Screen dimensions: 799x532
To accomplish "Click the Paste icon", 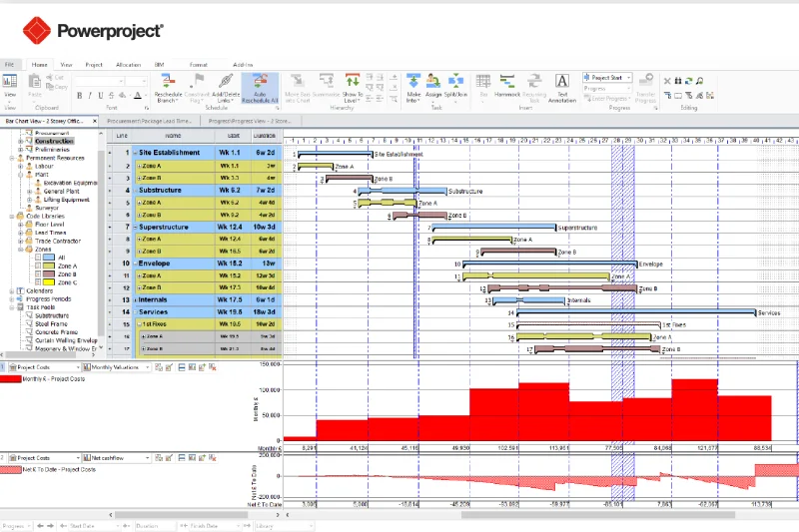I will (x=35, y=82).
